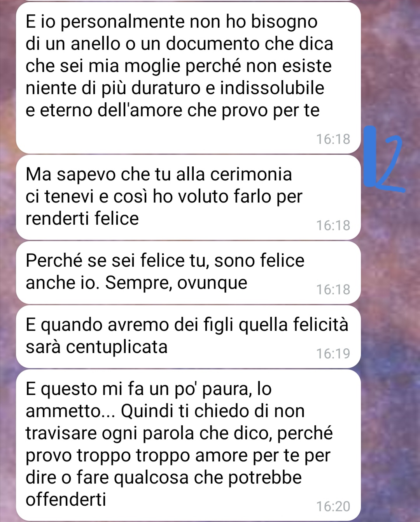Click the 16:18 timestamp beside "renderti felice"

(x=333, y=225)
